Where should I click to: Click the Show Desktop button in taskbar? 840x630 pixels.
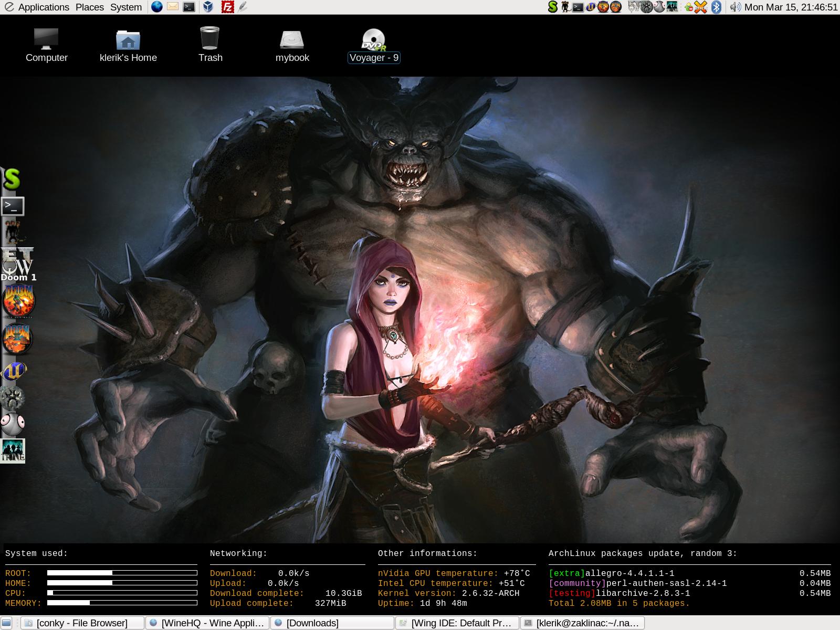(x=7, y=623)
